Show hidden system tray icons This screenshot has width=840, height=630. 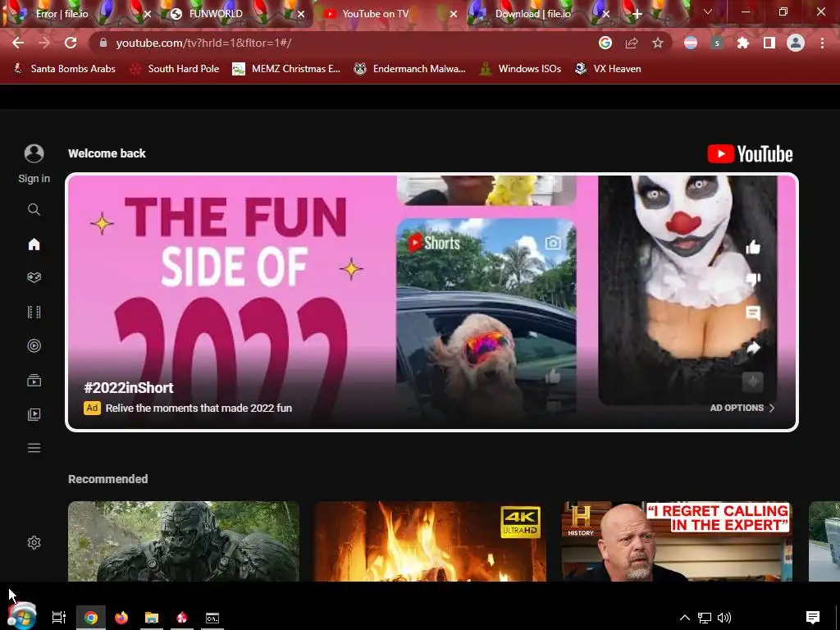click(x=685, y=618)
